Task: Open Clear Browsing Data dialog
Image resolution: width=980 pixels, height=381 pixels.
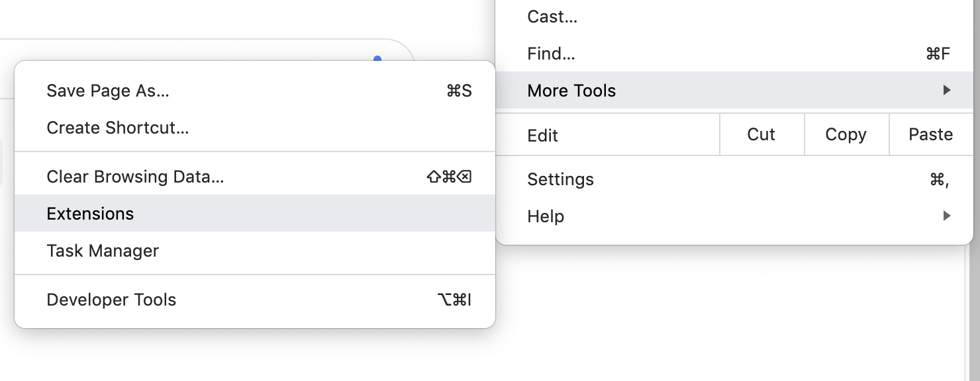Action: [136, 177]
